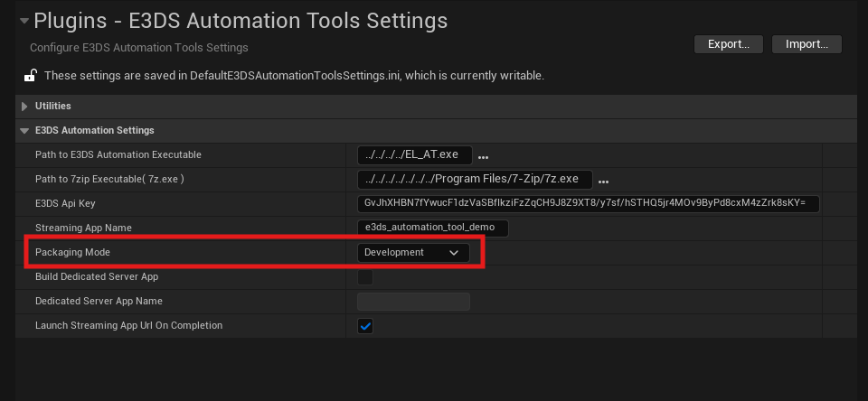The image size is (868, 401).
Task: Select the Streaming App Name property label
Action: coord(83,228)
